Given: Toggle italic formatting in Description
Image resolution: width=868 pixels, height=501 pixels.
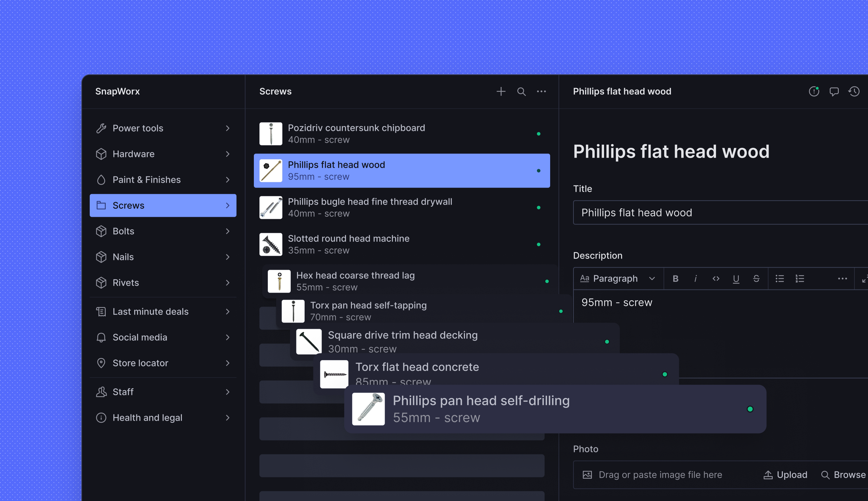Looking at the screenshot, I should pyautogui.click(x=696, y=279).
